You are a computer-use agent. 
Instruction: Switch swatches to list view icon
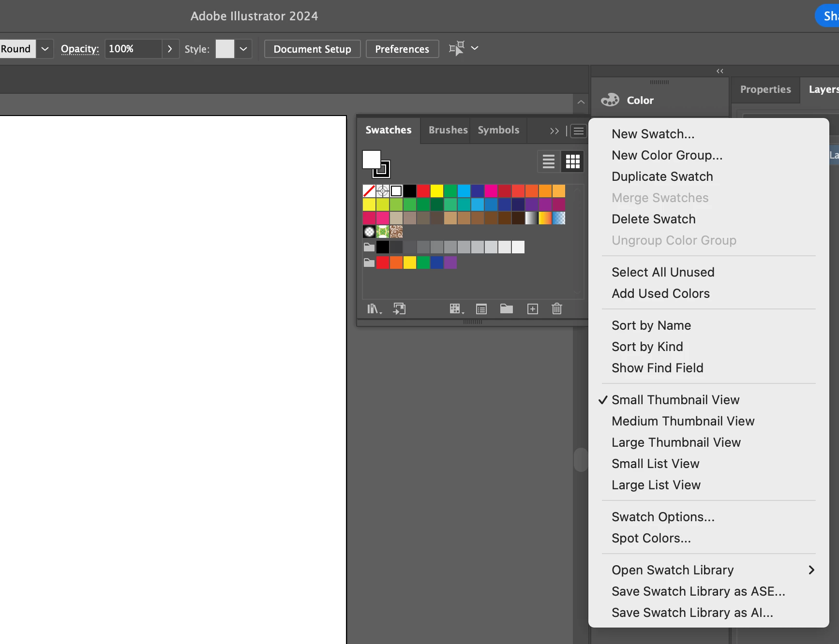click(549, 161)
